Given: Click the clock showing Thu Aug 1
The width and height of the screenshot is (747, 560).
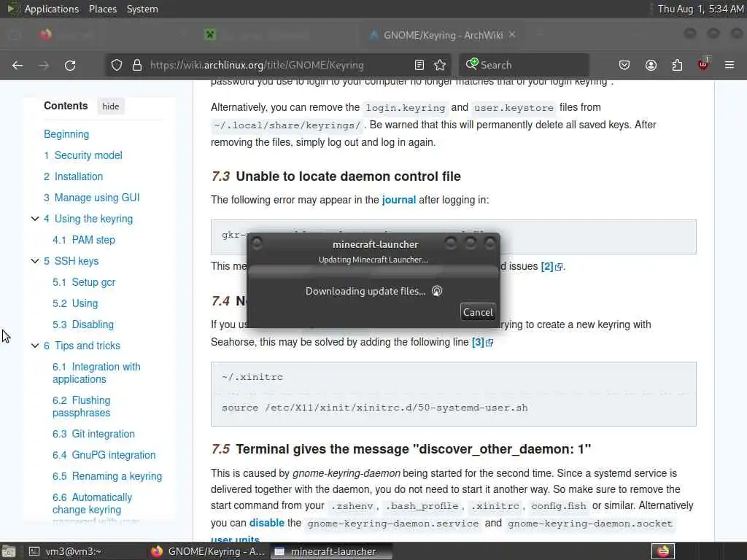Looking at the screenshot, I should point(700,9).
